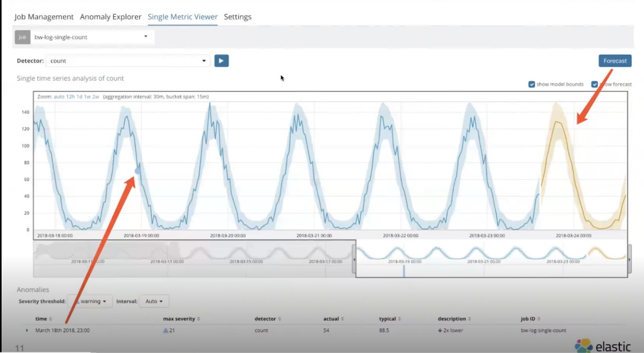Click the actual value '54'

pyautogui.click(x=327, y=330)
